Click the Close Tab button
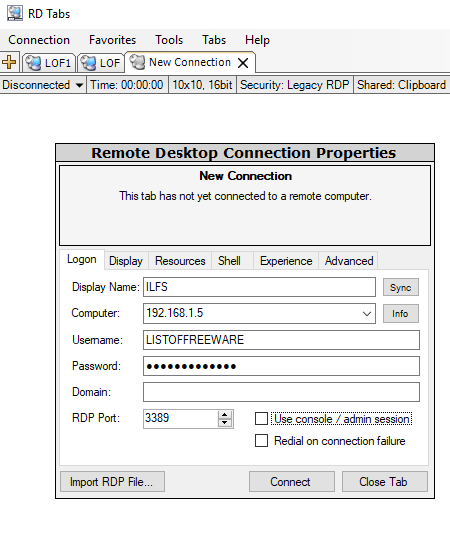The width and height of the screenshot is (450, 549). click(x=385, y=482)
